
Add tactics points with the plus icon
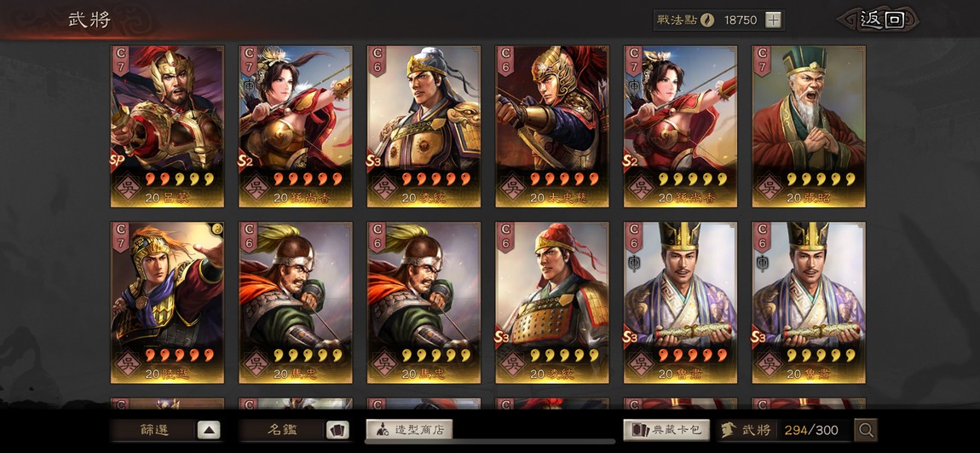coord(774,20)
